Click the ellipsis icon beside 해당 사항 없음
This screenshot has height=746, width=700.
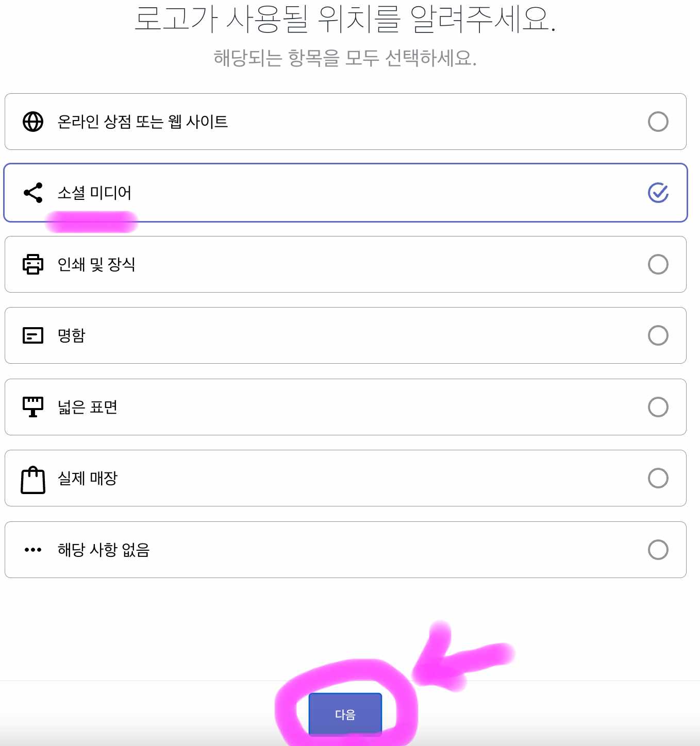32,549
